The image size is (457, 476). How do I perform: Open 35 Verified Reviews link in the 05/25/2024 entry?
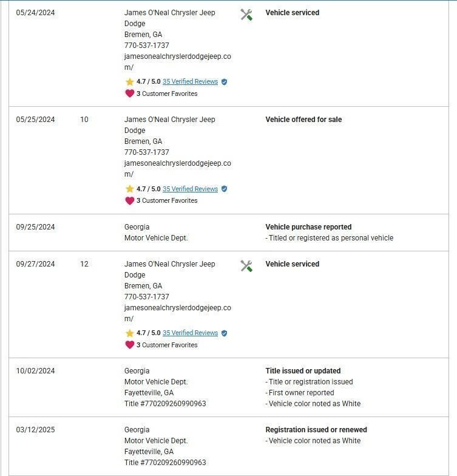pos(190,189)
